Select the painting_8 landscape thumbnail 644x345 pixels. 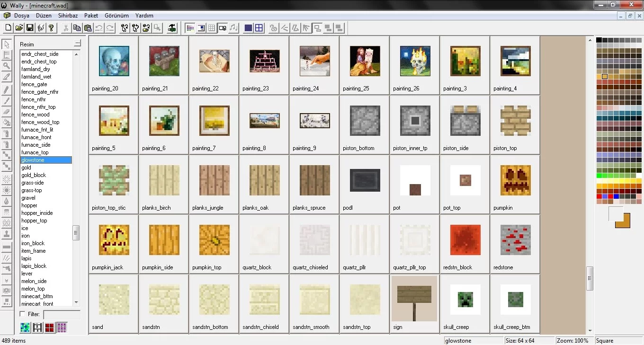click(x=265, y=121)
